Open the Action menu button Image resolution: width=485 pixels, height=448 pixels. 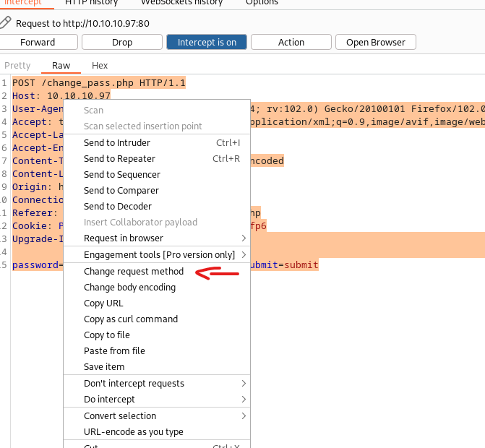pos(291,42)
